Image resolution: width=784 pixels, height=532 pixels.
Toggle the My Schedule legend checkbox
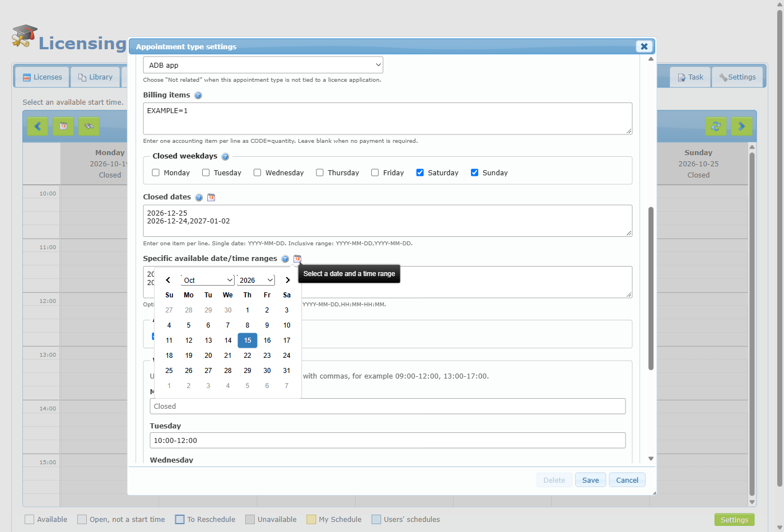[x=311, y=520]
